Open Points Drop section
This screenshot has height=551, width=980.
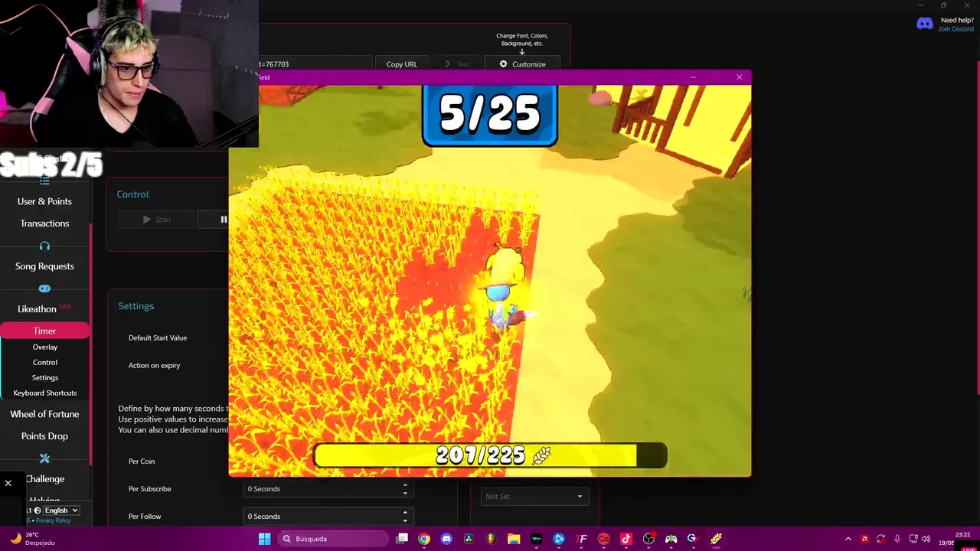[44, 436]
